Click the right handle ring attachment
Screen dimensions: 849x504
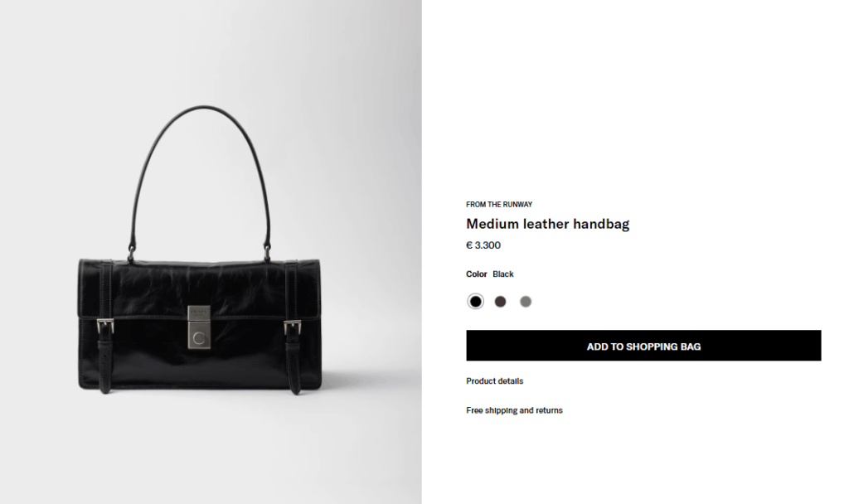267,253
